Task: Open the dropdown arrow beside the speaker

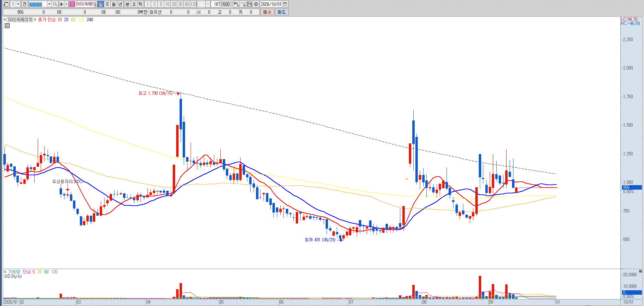Action: coord(66,4)
